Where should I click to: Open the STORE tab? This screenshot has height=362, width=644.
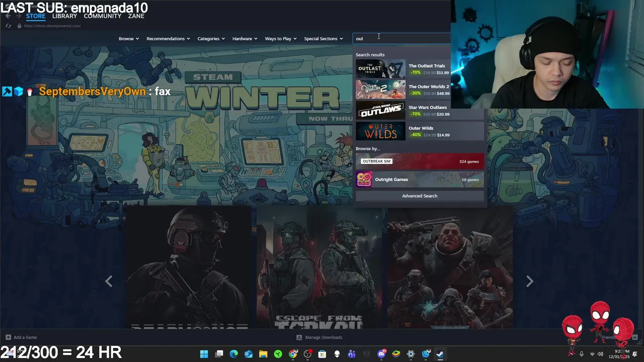coord(36,16)
